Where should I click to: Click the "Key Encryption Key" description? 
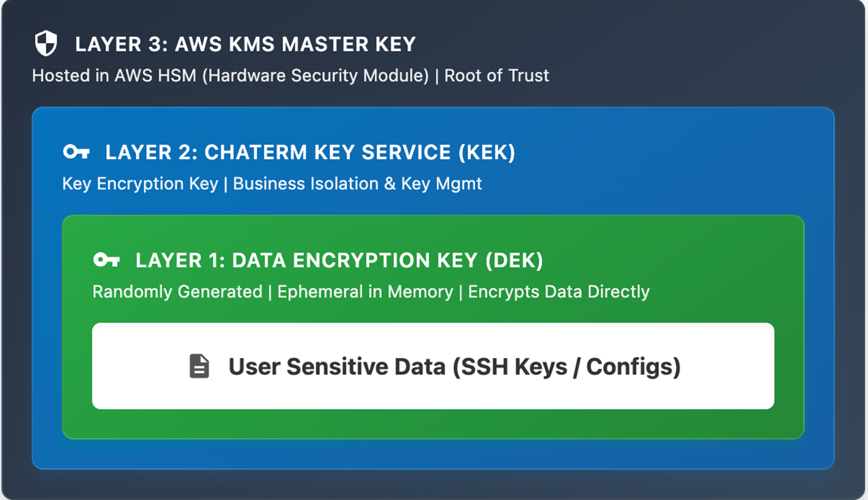pos(140,184)
